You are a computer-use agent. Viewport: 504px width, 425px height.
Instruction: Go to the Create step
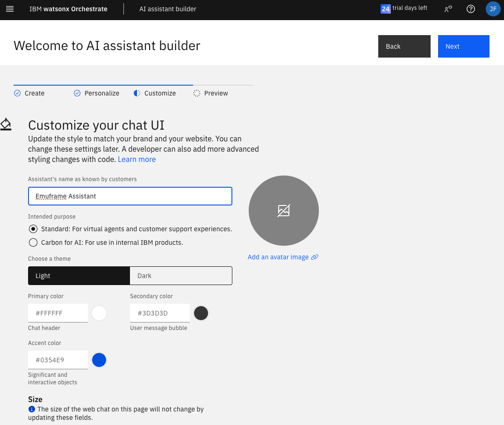point(35,93)
